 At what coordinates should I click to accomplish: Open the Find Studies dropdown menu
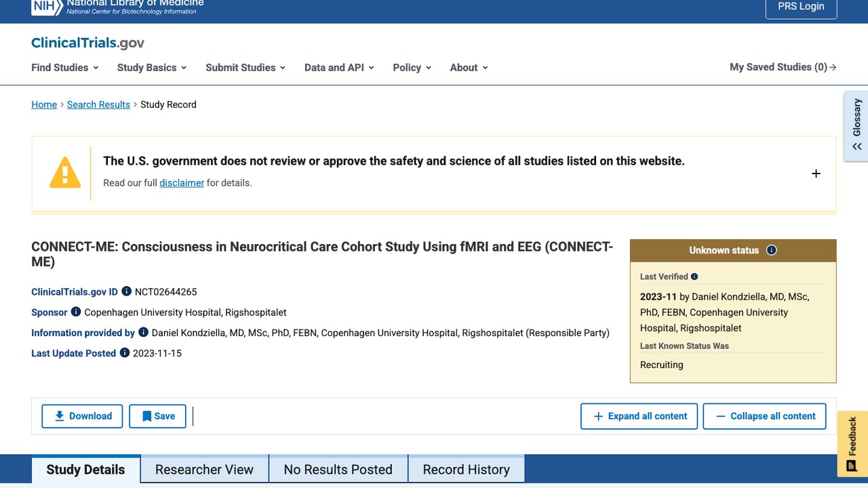click(x=65, y=67)
